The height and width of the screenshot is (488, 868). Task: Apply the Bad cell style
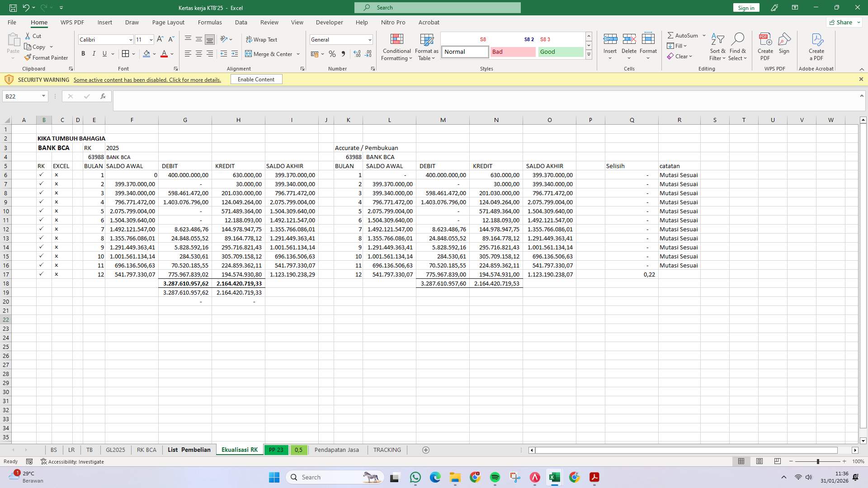(x=513, y=52)
